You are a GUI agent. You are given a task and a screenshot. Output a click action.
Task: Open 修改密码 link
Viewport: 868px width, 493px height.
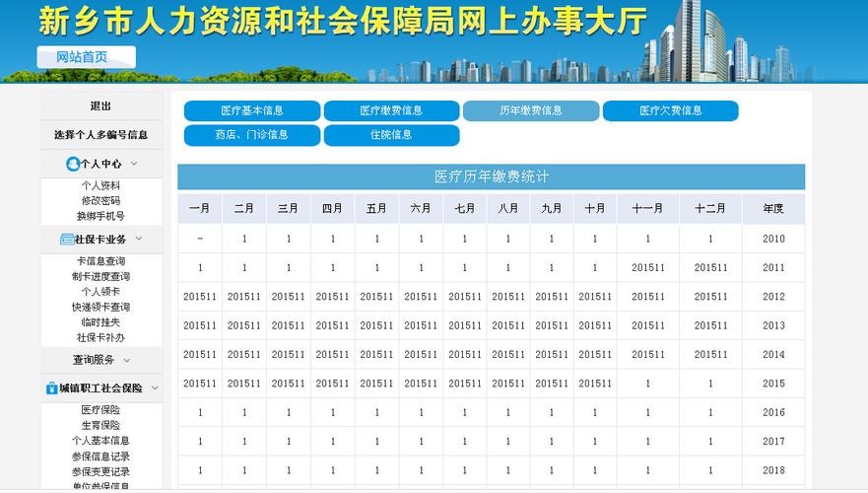(x=100, y=200)
